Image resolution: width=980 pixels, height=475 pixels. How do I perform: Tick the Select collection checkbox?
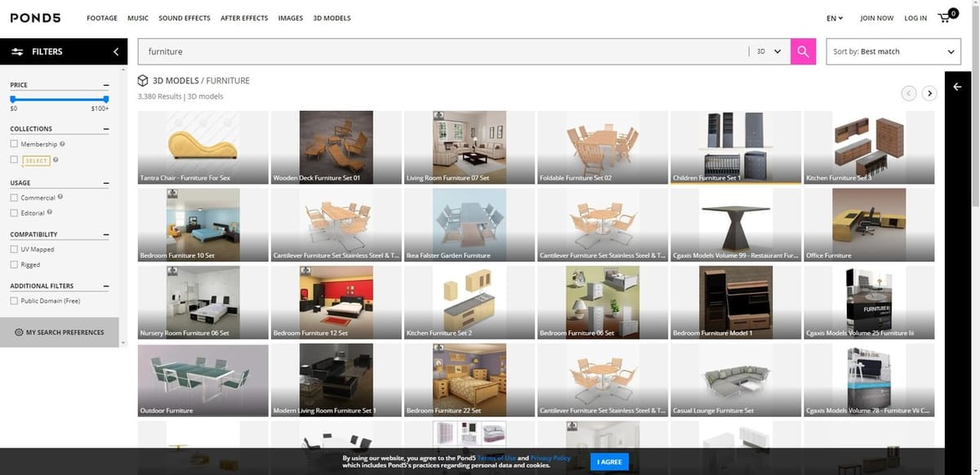pos(14,160)
